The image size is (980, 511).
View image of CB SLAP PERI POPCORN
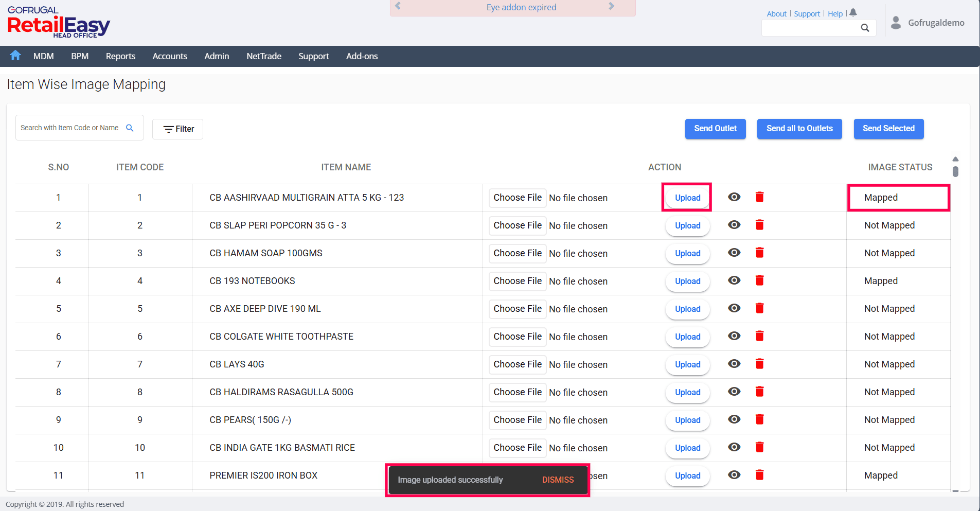tap(734, 224)
